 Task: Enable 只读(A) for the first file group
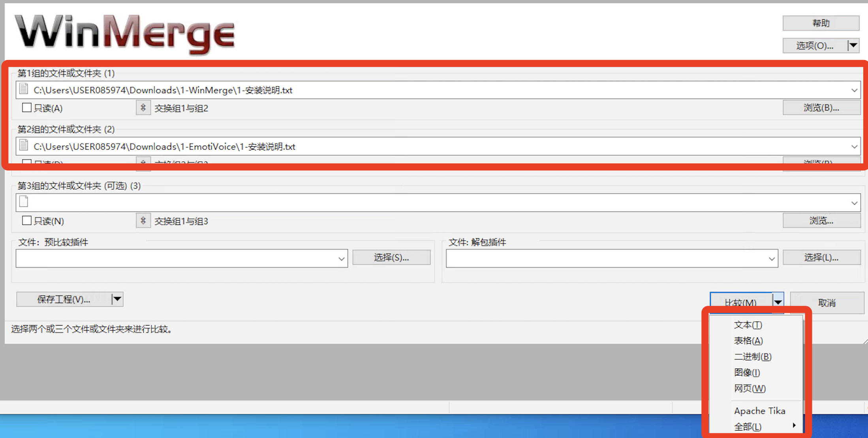tap(26, 107)
